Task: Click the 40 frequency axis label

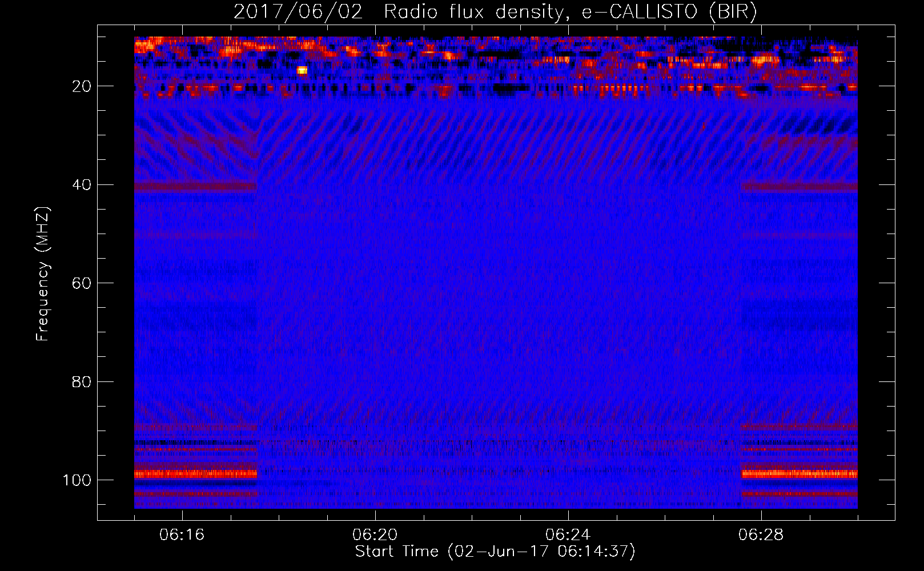Action: pyautogui.click(x=82, y=185)
